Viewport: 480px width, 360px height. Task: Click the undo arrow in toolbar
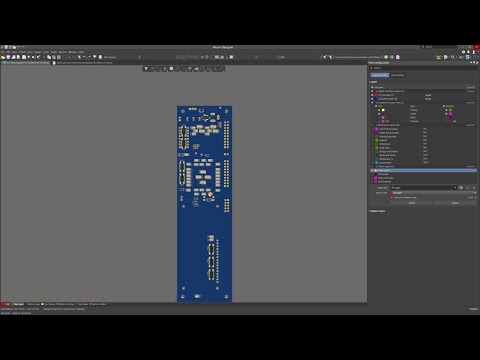tap(84, 57)
